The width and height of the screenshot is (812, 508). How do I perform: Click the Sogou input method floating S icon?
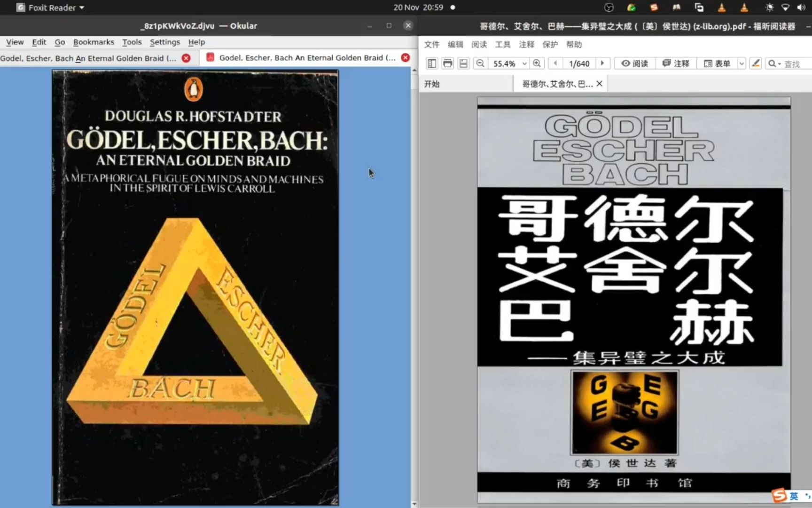coord(780,495)
